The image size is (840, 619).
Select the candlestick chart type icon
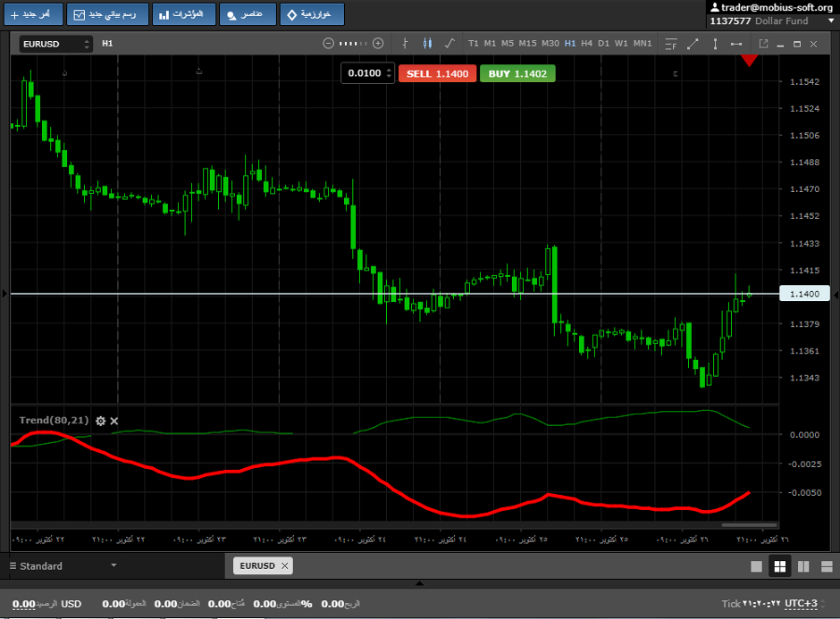pos(426,43)
